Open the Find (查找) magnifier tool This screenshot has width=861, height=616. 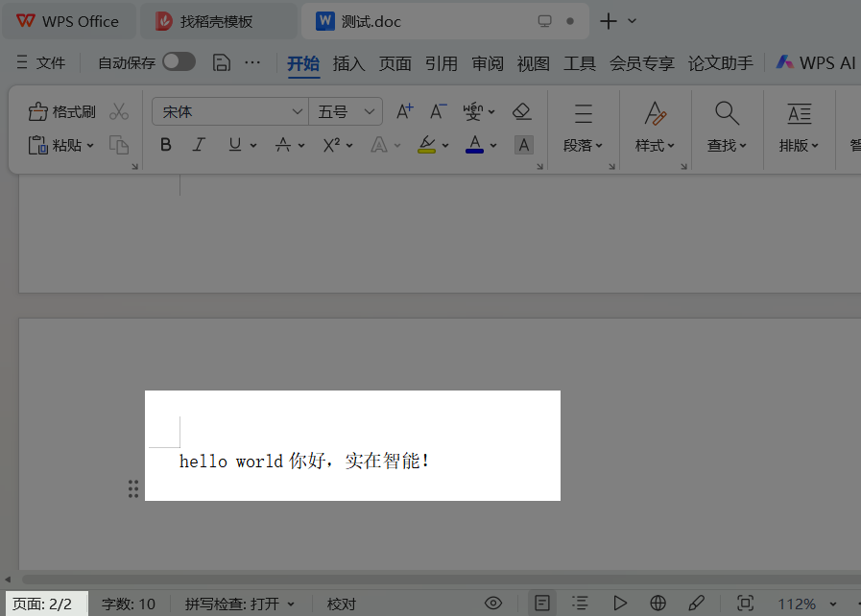click(x=727, y=113)
